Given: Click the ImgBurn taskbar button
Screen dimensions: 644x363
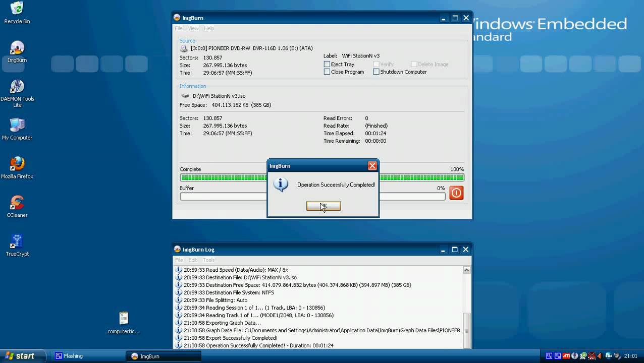Looking at the screenshot, I should tap(164, 356).
